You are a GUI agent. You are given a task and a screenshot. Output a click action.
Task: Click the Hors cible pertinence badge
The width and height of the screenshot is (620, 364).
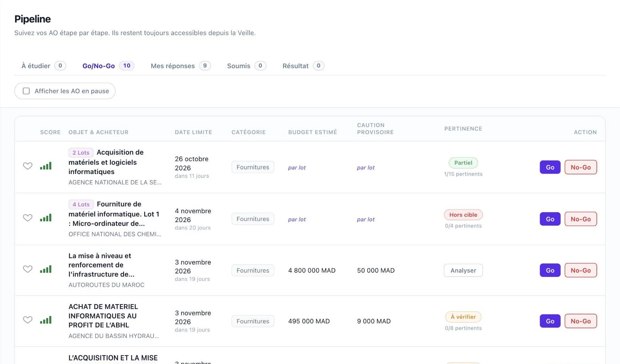click(463, 215)
